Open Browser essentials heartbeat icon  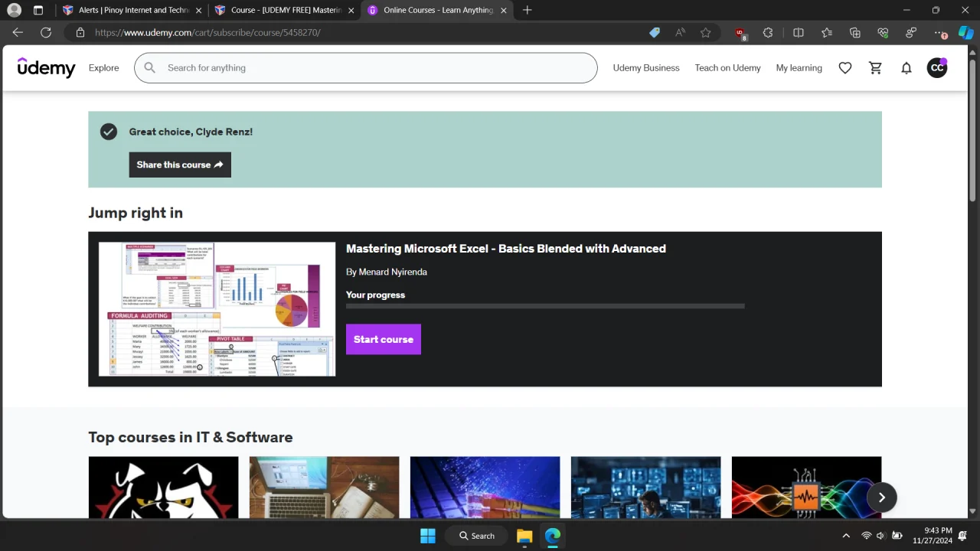pos(883,33)
